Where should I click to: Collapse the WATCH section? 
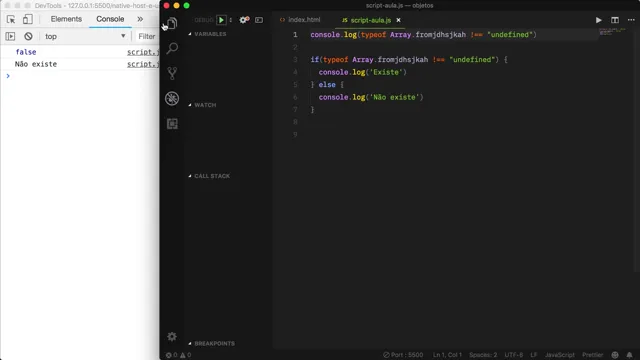202,105
